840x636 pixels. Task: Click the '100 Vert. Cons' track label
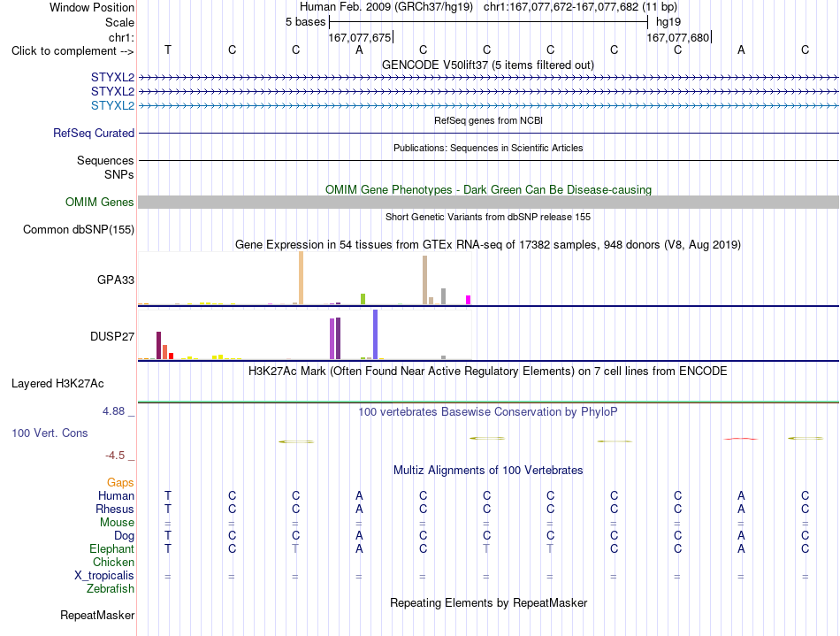50,433
